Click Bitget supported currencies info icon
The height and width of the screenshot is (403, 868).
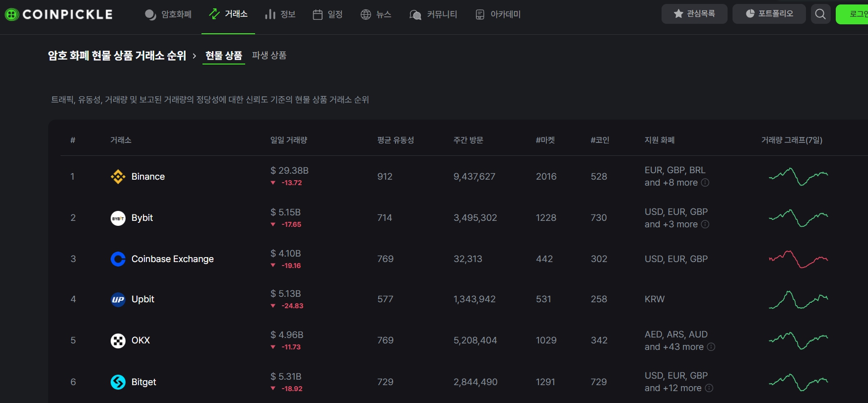pyautogui.click(x=709, y=388)
